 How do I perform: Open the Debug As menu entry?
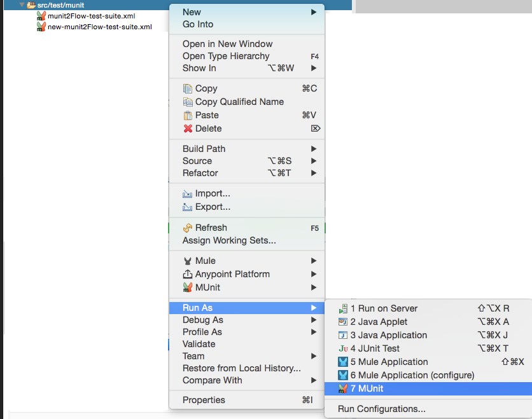point(202,320)
